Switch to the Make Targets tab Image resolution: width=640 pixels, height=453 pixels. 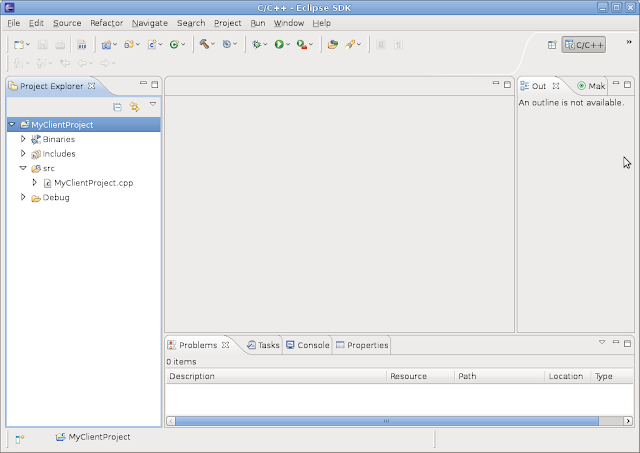click(x=591, y=86)
